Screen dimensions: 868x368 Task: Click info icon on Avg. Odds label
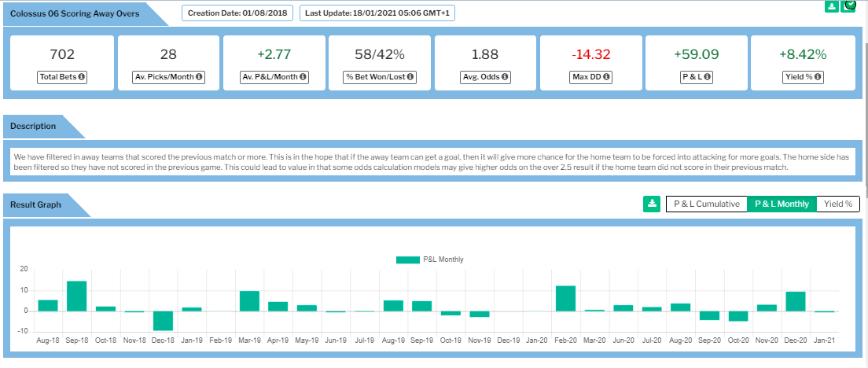click(504, 77)
